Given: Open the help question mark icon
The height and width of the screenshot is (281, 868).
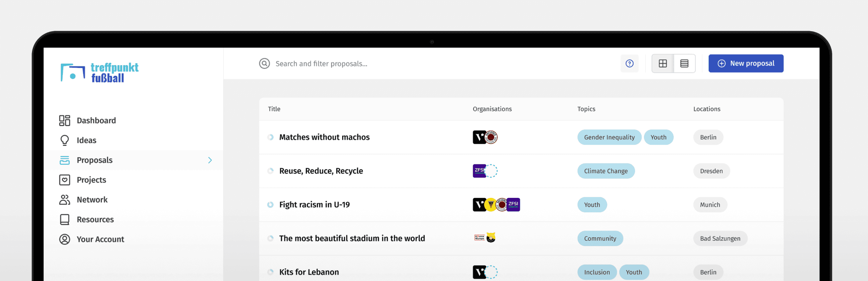Looking at the screenshot, I should pyautogui.click(x=630, y=64).
